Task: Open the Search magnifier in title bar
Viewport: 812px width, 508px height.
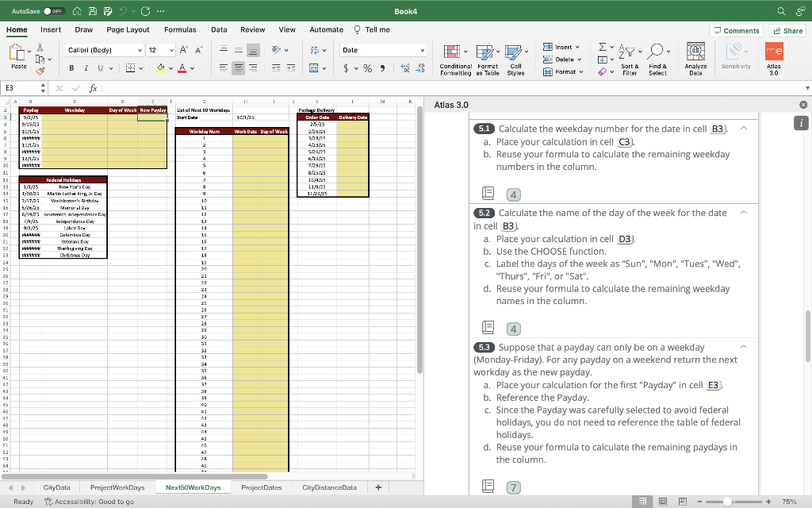Action: 781,11
